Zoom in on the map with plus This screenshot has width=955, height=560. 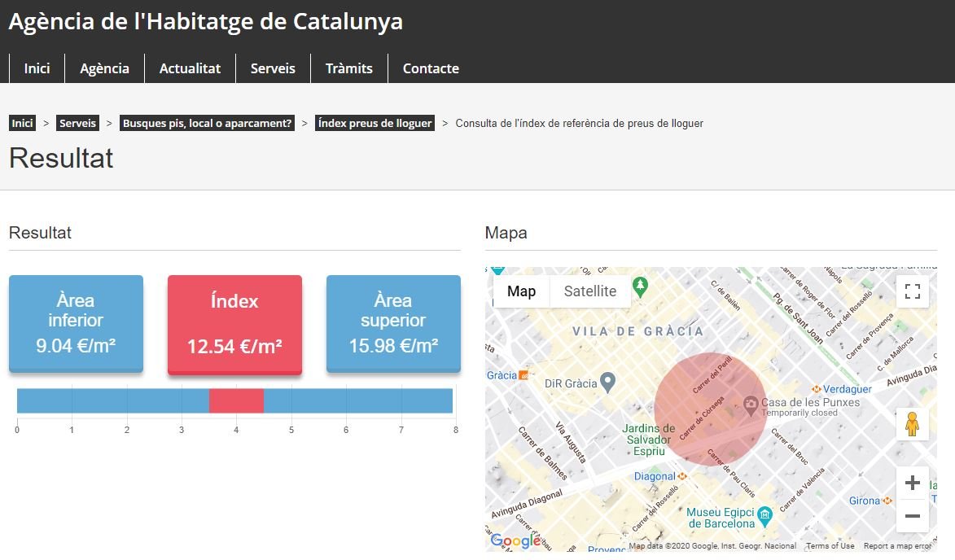coord(913,483)
